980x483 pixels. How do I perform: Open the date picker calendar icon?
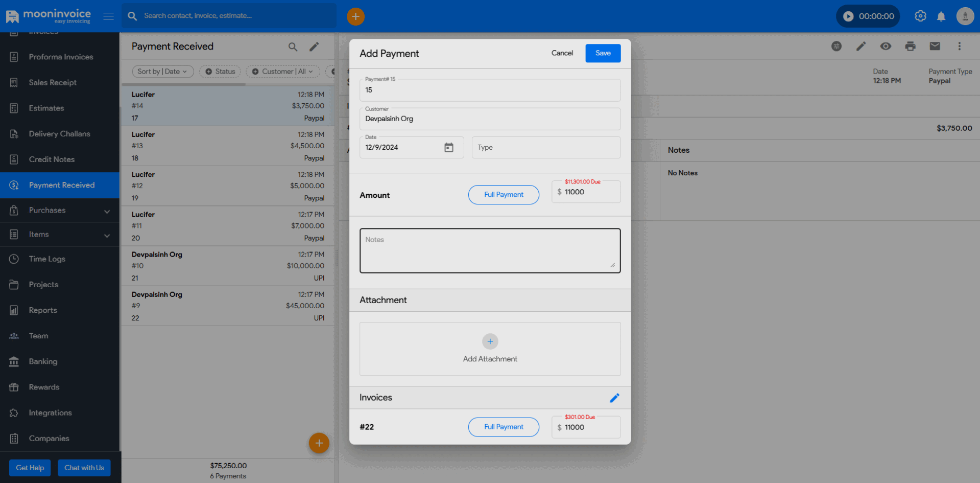tap(449, 148)
